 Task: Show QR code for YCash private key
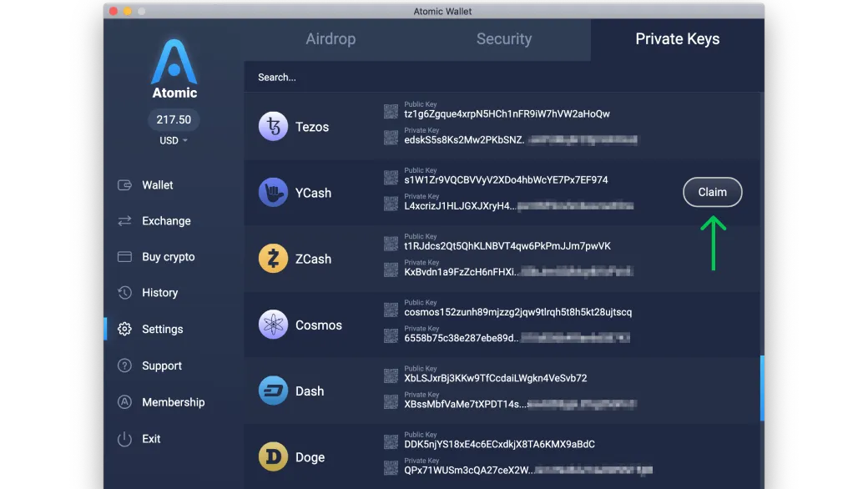pyautogui.click(x=391, y=204)
